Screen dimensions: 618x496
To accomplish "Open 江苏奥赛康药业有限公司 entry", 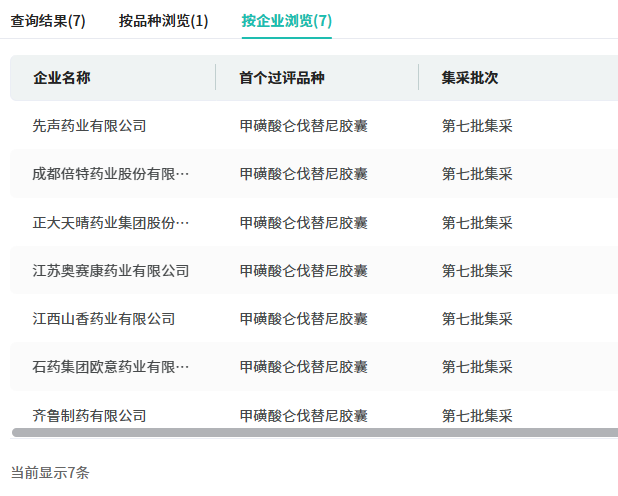I will (x=111, y=271).
